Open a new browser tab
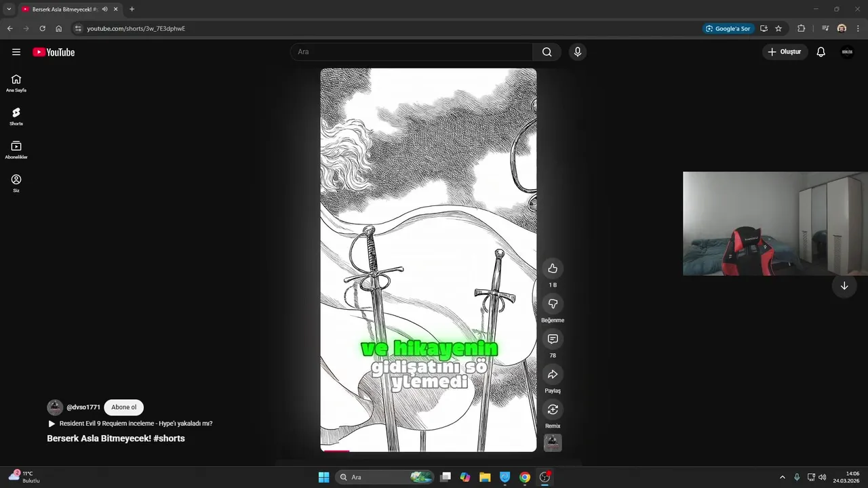 (x=132, y=9)
